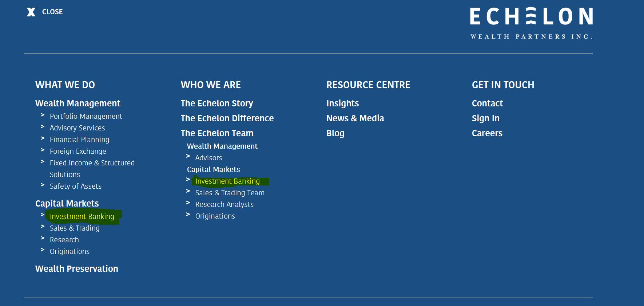Open Wealth Management under The Echelon Team
This screenshot has width=644, height=306.
point(222,146)
